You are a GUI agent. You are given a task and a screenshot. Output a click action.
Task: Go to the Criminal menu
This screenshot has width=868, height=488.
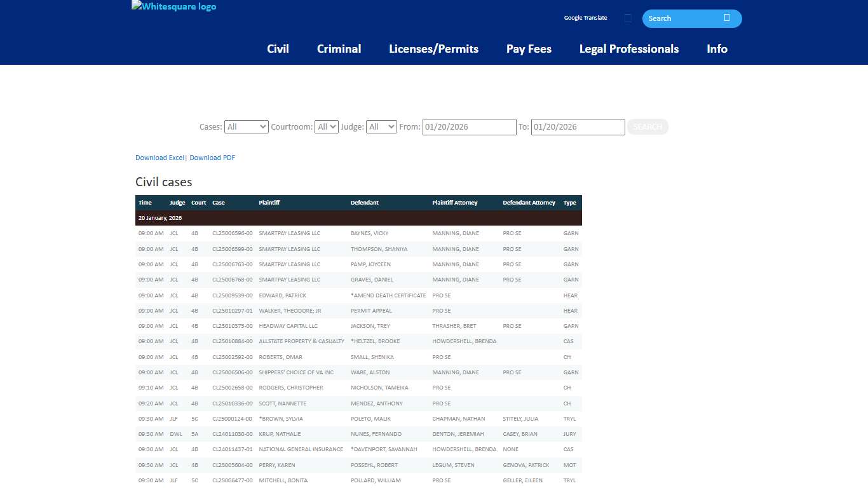(x=339, y=49)
